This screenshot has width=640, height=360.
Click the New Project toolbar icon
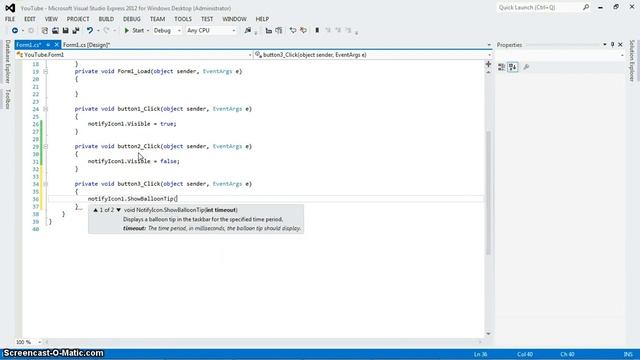[x=44, y=31]
